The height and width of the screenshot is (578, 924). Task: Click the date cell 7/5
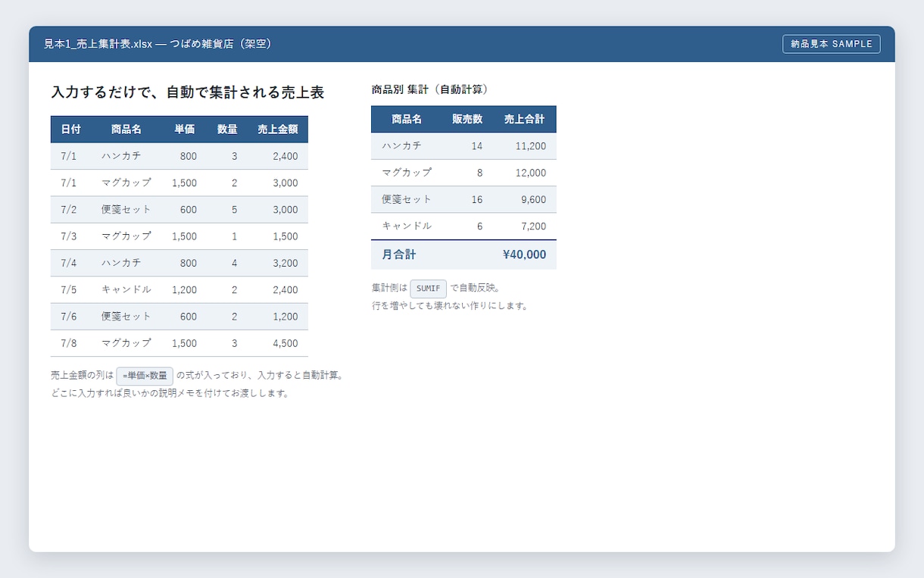tap(69, 289)
